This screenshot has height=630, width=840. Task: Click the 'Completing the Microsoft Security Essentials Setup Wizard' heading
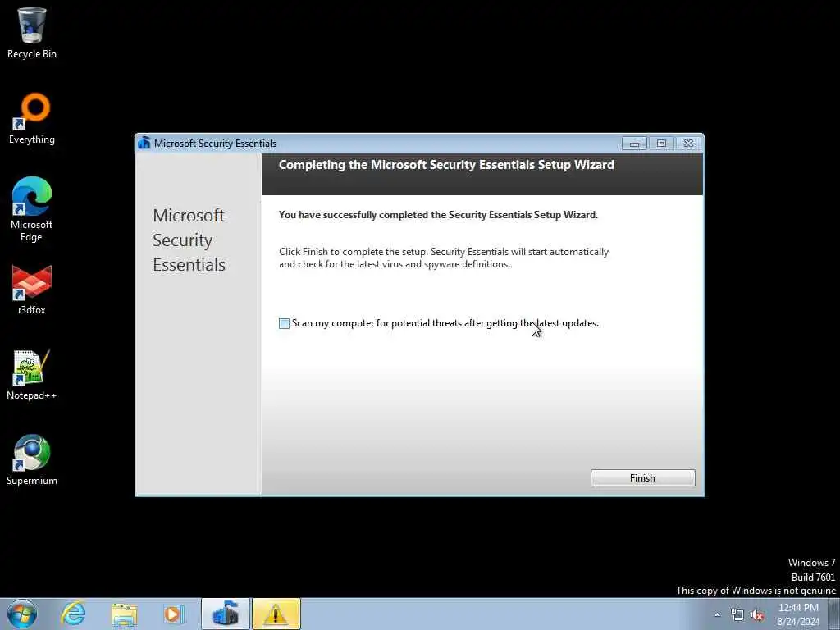(x=446, y=165)
